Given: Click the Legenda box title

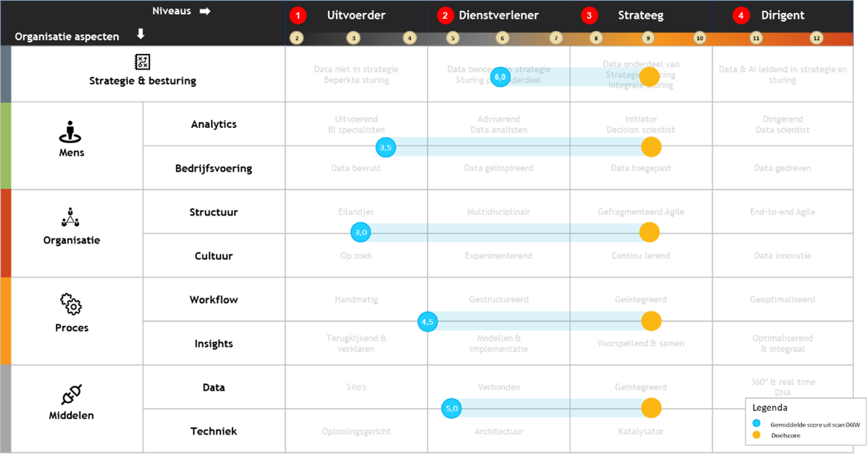Looking at the screenshot, I should [770, 407].
